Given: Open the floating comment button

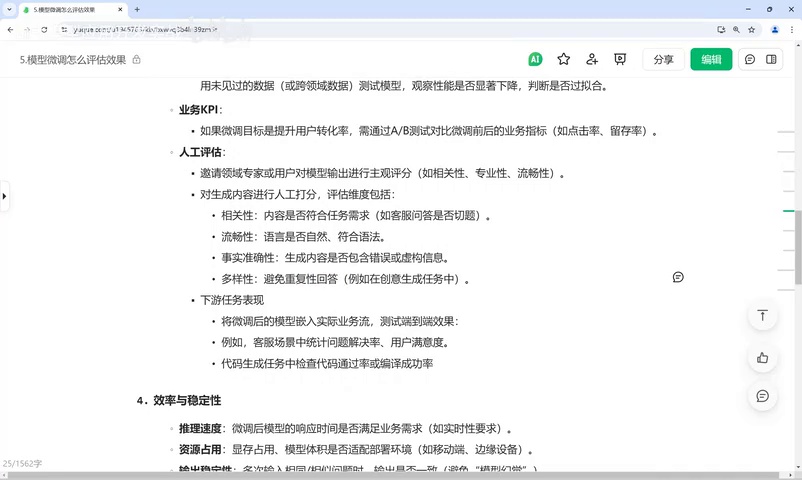Looking at the screenshot, I should 762,396.
